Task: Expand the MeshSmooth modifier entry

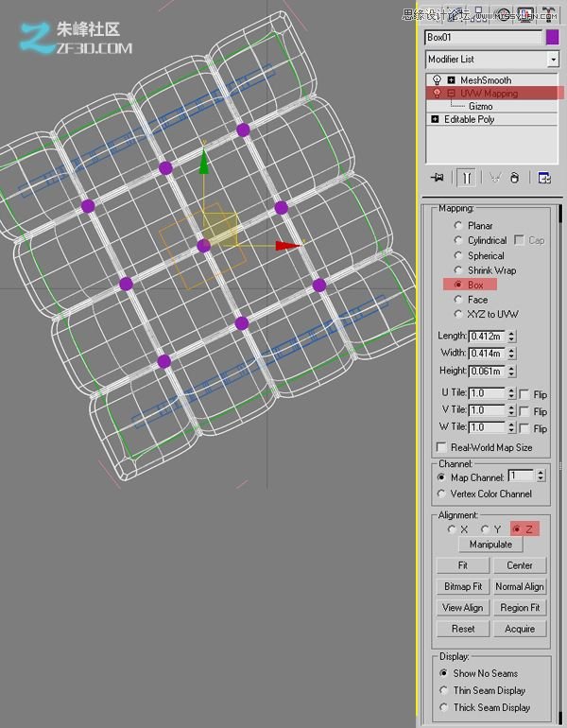Action: coord(451,79)
